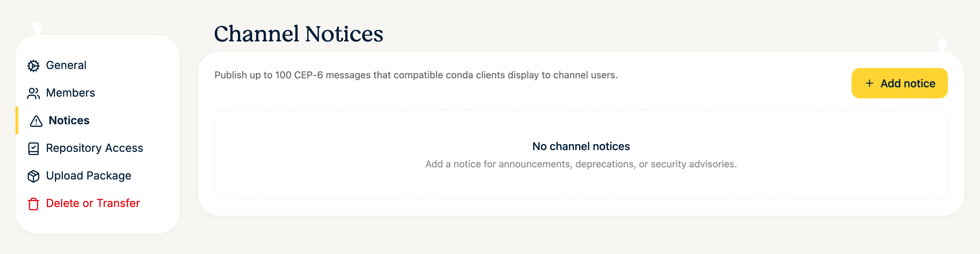Click the announcements and deprecations hint text

(581, 164)
